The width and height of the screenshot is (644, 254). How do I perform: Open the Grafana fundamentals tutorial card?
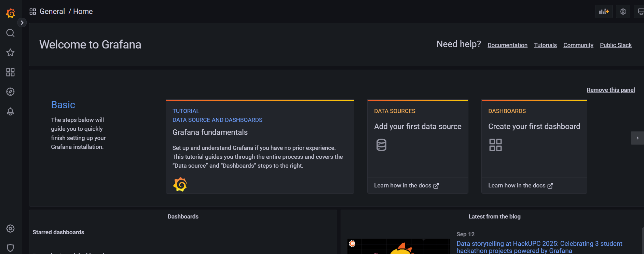260,147
